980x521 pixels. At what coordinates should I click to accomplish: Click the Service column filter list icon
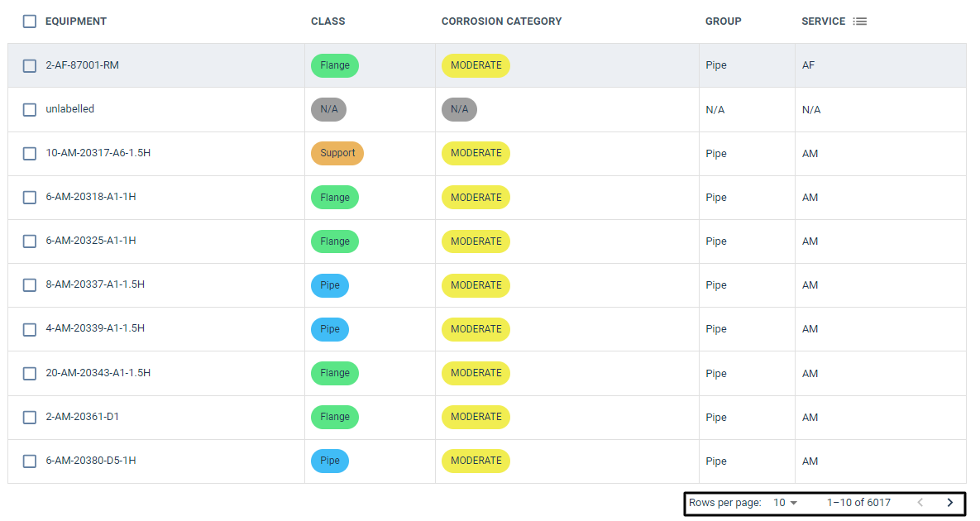point(860,22)
